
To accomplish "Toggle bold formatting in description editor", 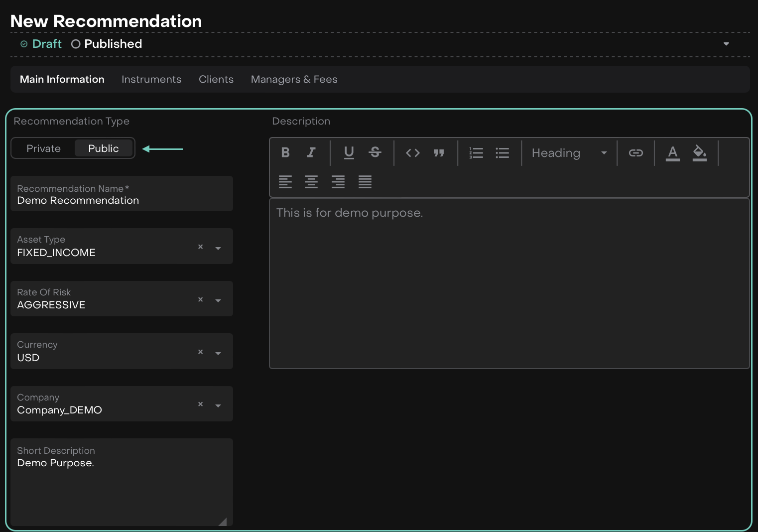I will pyautogui.click(x=285, y=152).
